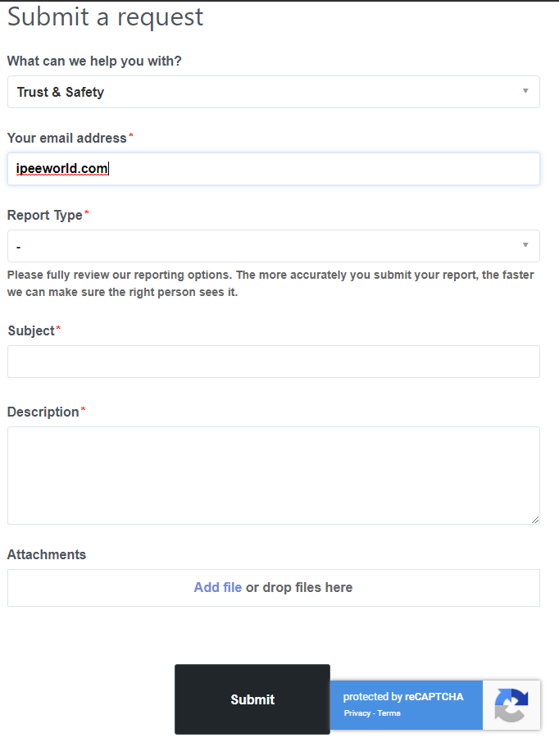Click the dropdown arrow on Report Type field

tap(525, 246)
